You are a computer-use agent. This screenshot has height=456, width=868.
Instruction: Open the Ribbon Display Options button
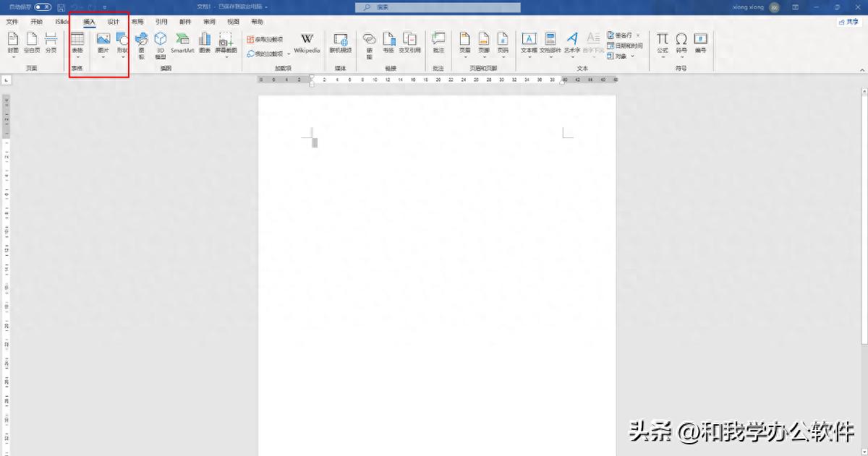pyautogui.click(x=796, y=7)
